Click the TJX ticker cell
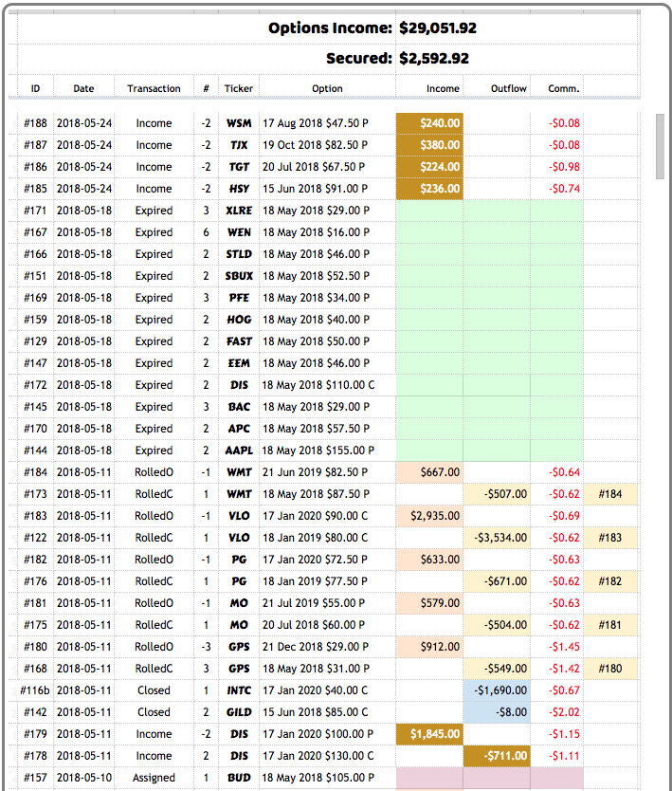Viewport: 672px width, 791px height. point(239,145)
